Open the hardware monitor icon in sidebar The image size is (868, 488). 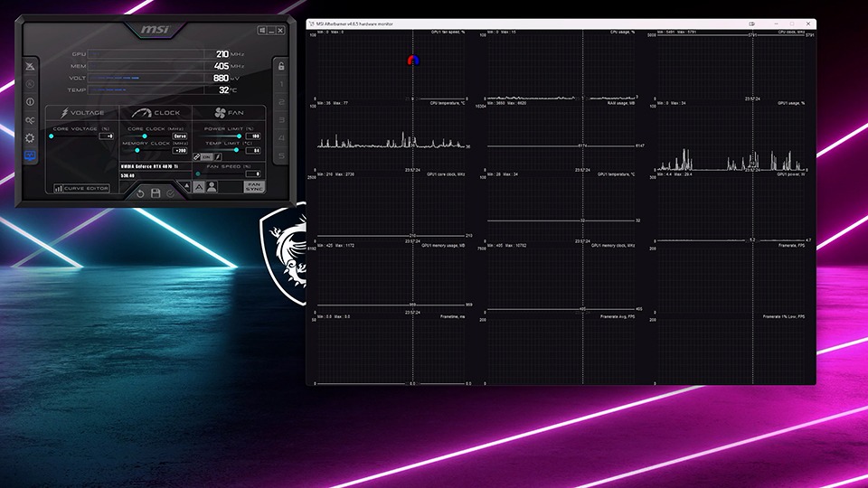pyautogui.click(x=30, y=156)
